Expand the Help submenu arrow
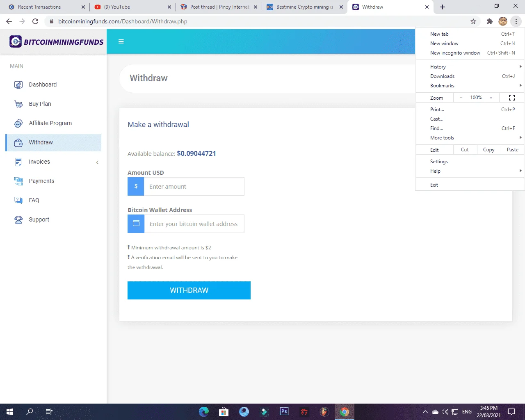The width and height of the screenshot is (525, 420). 520,171
